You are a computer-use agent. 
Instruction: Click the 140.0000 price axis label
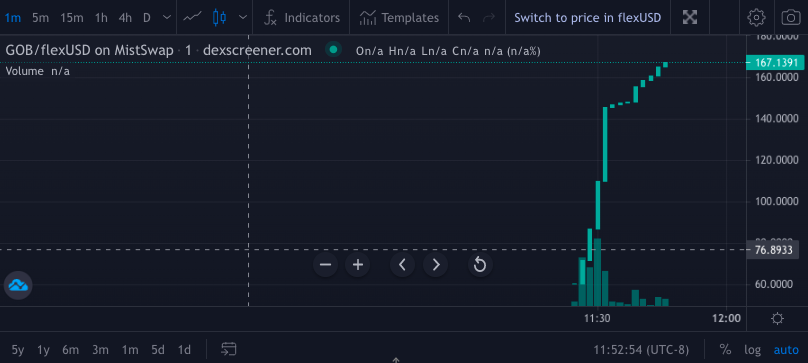(777, 119)
